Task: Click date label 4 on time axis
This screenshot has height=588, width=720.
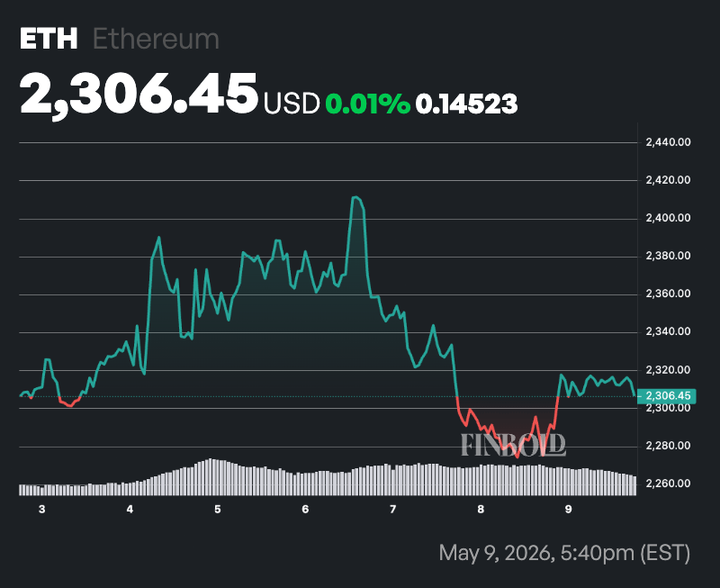Action: (130, 509)
